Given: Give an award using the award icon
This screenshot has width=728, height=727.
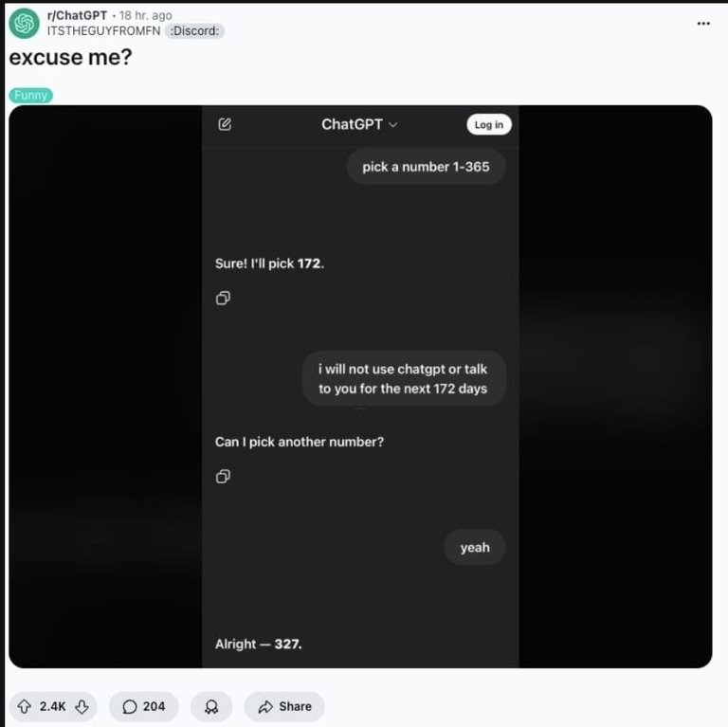Looking at the screenshot, I should (x=211, y=706).
